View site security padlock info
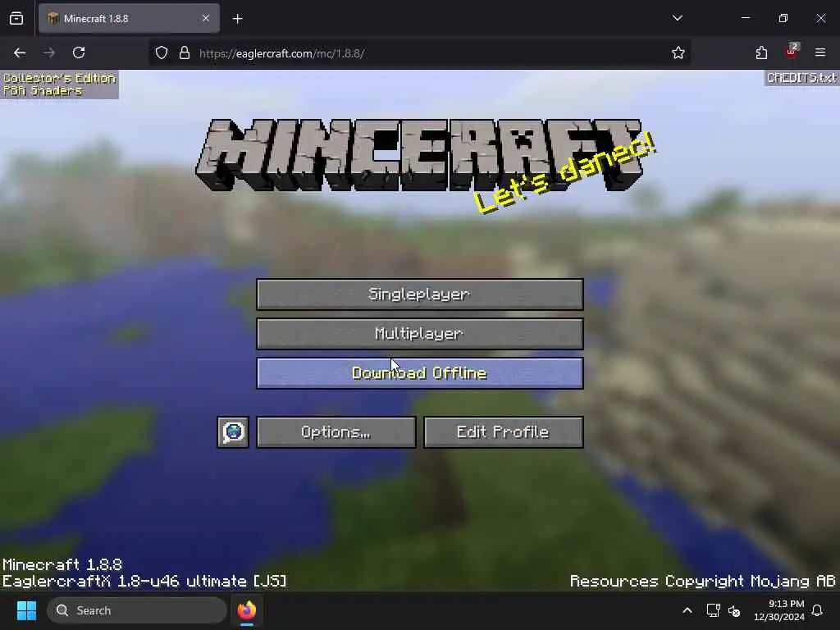 click(185, 53)
